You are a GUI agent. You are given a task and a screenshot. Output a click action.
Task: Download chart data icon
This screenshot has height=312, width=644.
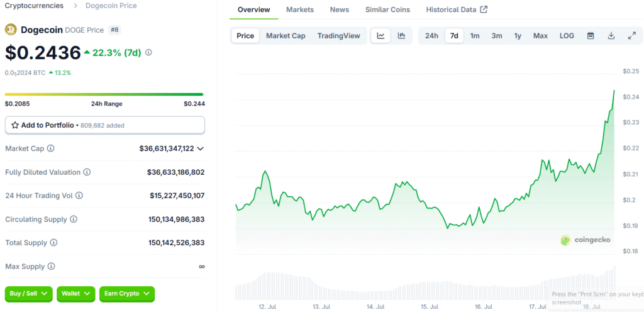point(611,36)
